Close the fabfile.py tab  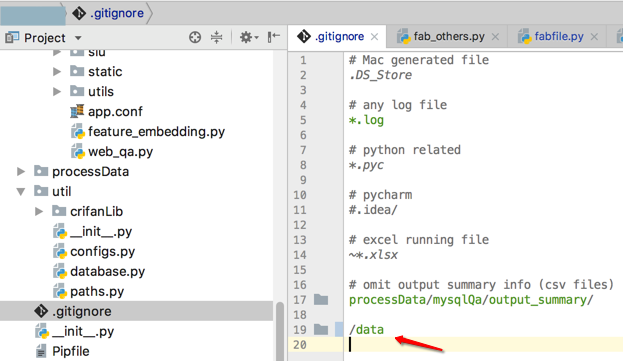click(x=594, y=37)
